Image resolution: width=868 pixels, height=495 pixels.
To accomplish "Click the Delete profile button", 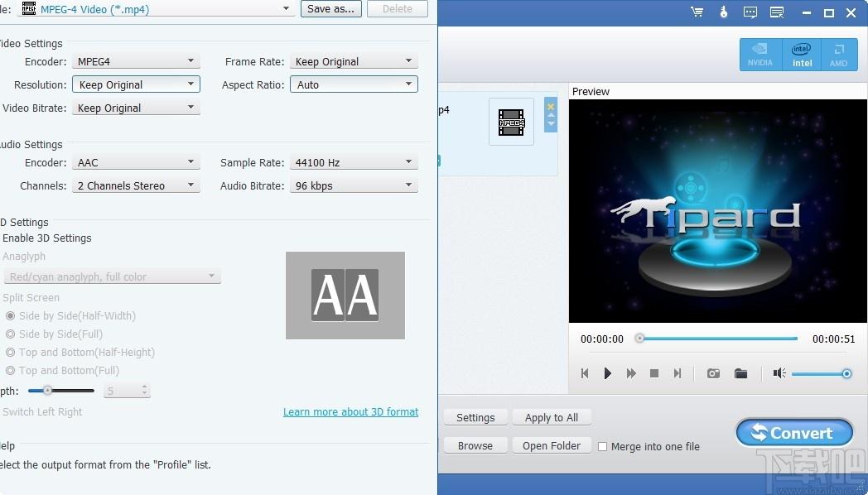I will click(x=397, y=9).
